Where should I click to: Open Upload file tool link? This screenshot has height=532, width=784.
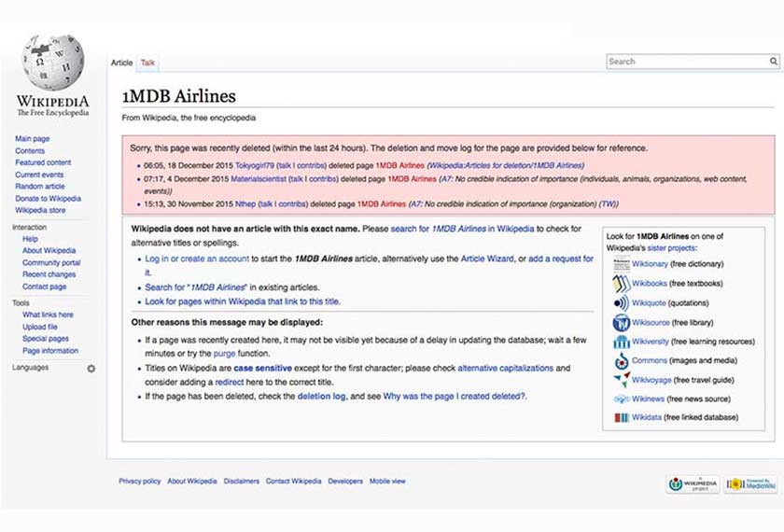[40, 327]
